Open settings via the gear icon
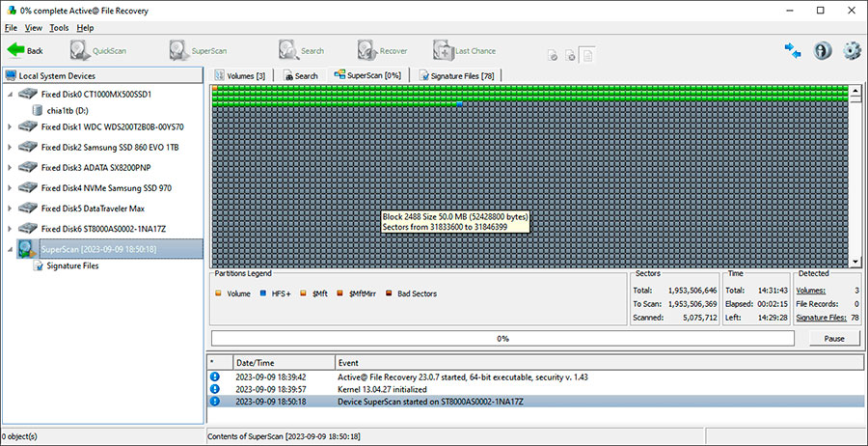 [852, 51]
